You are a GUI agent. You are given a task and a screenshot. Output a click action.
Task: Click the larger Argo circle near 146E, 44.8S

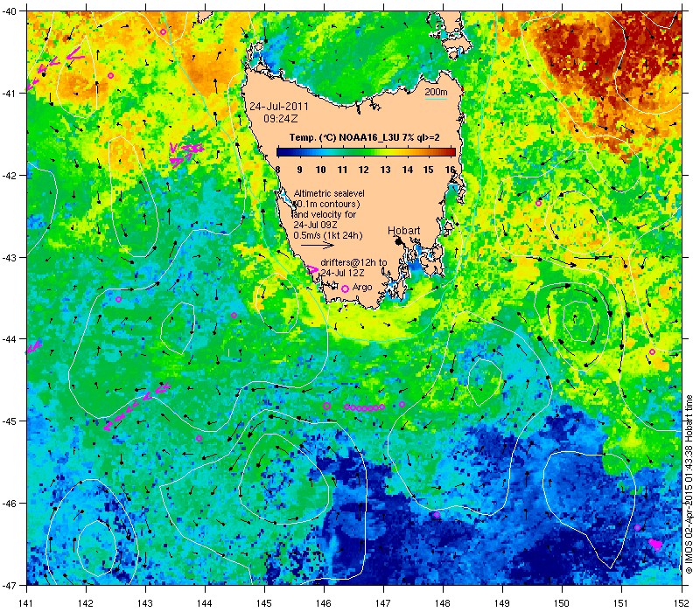326,406
